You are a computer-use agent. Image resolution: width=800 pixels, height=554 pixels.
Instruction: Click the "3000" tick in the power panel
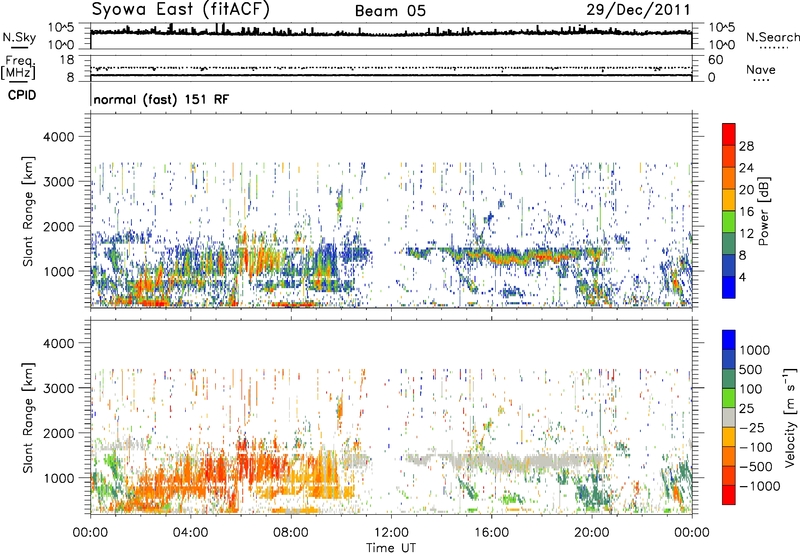[58, 182]
